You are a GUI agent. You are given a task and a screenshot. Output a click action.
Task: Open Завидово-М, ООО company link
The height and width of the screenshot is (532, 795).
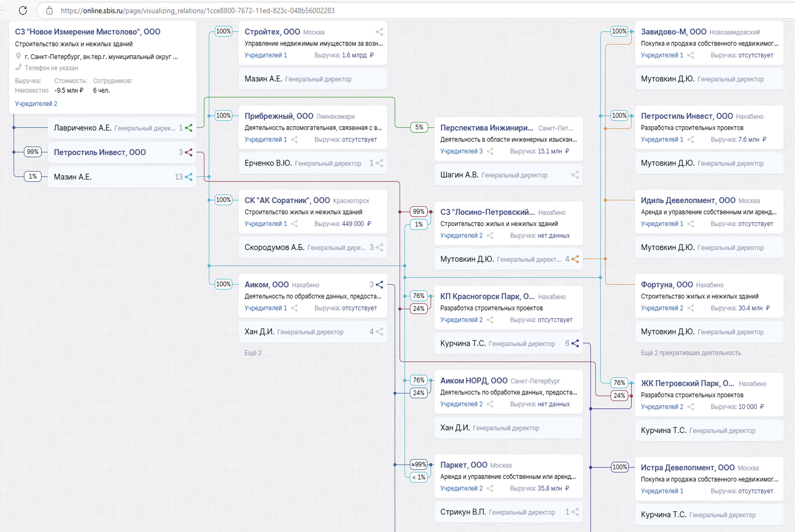click(673, 32)
